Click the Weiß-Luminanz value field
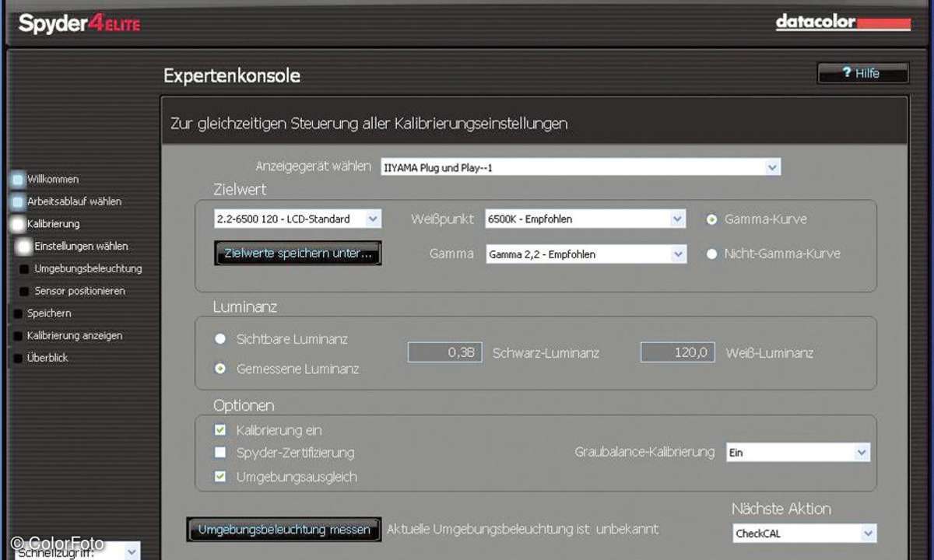The width and height of the screenshot is (934, 560). tap(678, 352)
